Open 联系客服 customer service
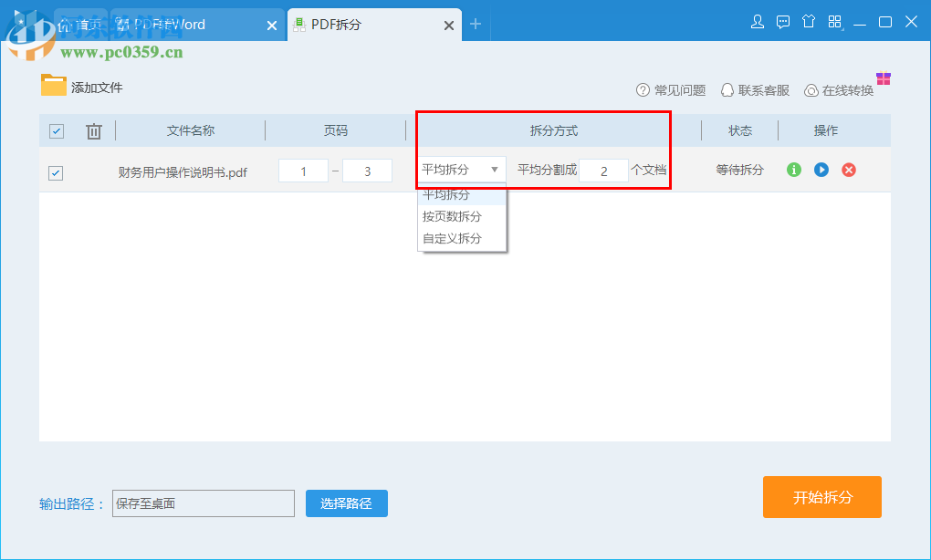Viewport: 931px width, 560px height. coord(727,90)
